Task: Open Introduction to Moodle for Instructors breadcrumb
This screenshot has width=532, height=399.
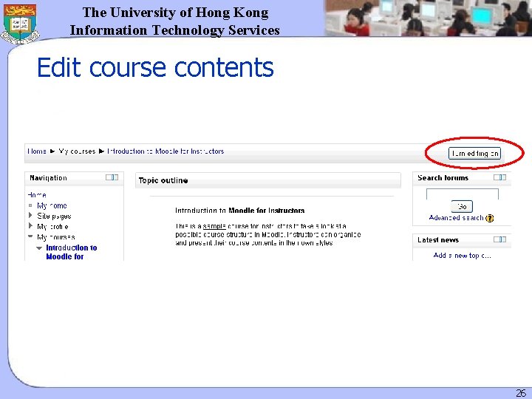Action: point(166,151)
